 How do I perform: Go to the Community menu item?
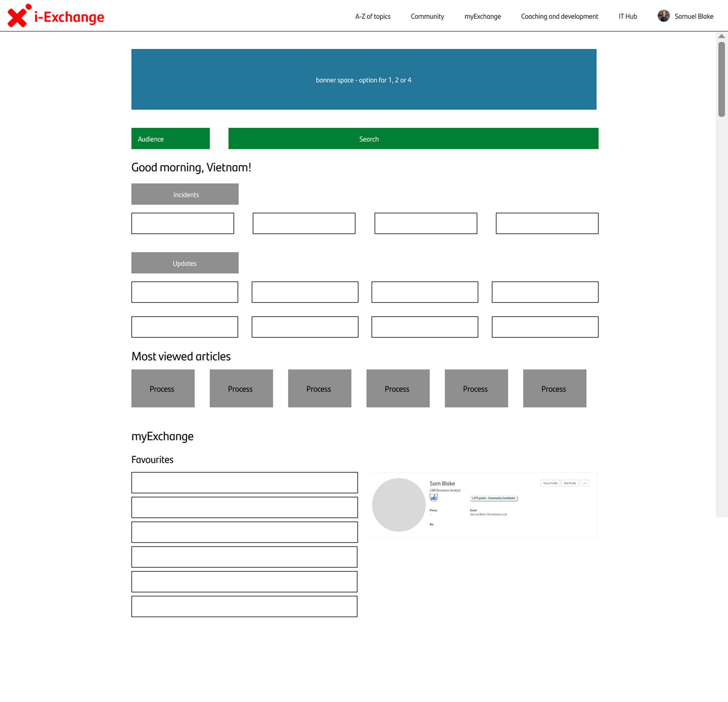427,16
